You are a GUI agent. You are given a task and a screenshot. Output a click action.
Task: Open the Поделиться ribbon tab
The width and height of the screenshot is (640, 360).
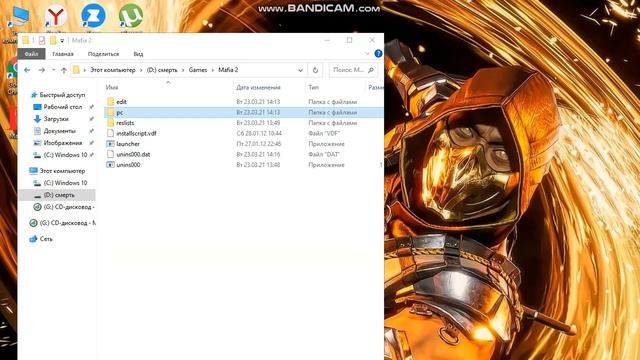103,54
